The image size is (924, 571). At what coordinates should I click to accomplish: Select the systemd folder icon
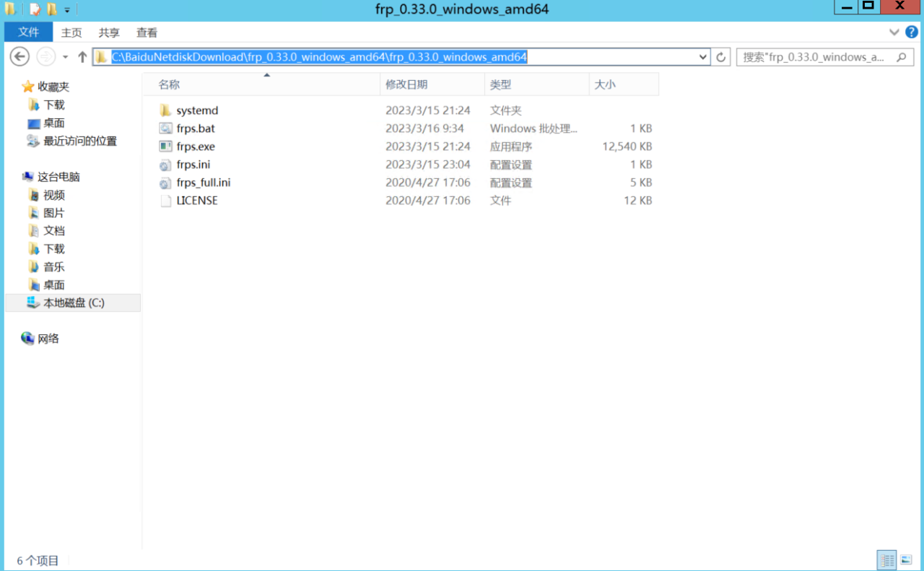[165, 110]
